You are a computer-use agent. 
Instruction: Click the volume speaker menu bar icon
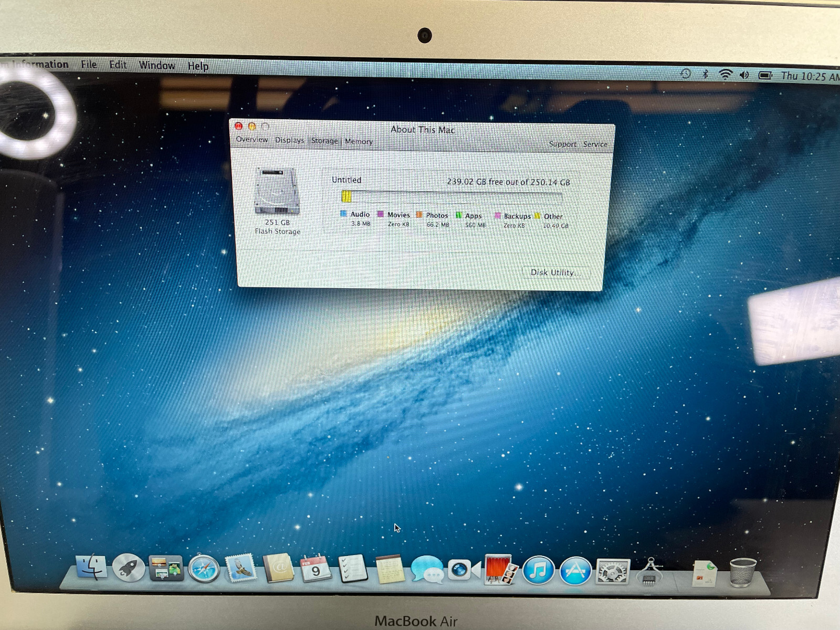[744, 75]
